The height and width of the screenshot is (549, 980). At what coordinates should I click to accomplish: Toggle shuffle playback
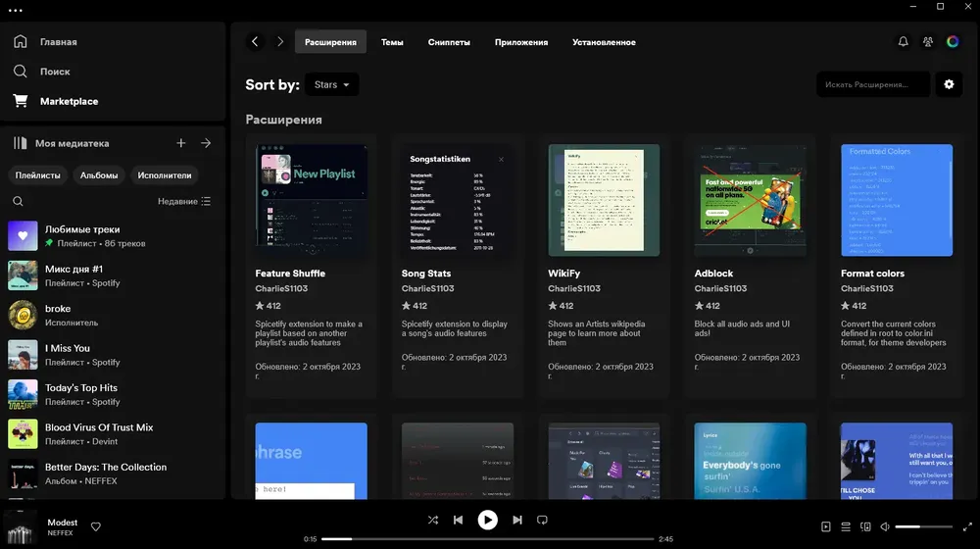pos(432,520)
